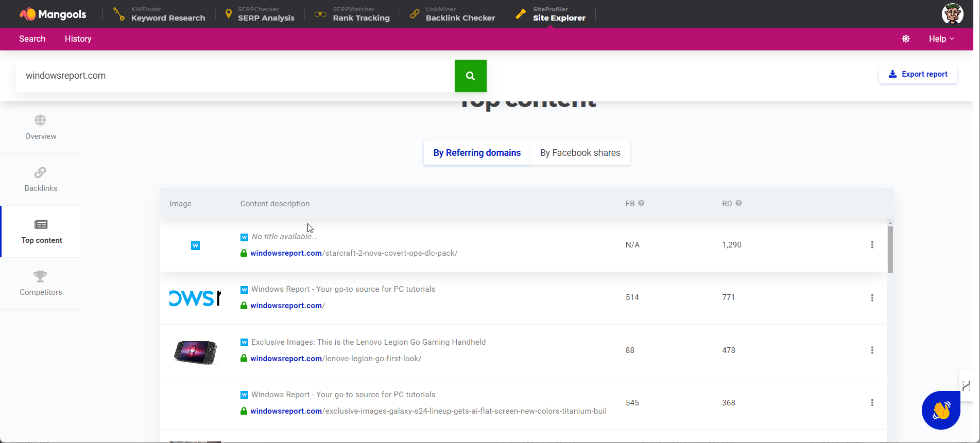Select the By Referring domains tab
The height and width of the screenshot is (443, 980).
(x=477, y=153)
